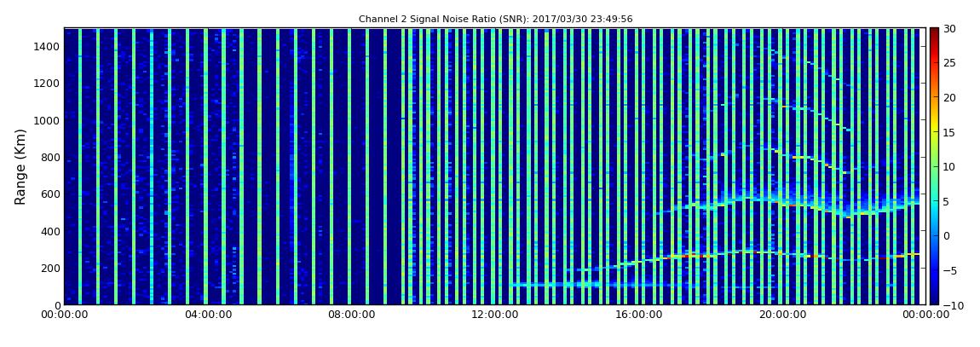The width and height of the screenshot is (980, 347).
Task: Click the colorbar tick label 25
Action: pos(949,62)
